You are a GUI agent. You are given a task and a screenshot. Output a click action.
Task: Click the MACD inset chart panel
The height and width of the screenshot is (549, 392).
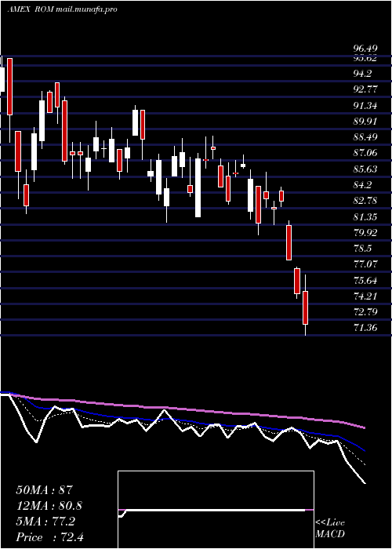216,510
